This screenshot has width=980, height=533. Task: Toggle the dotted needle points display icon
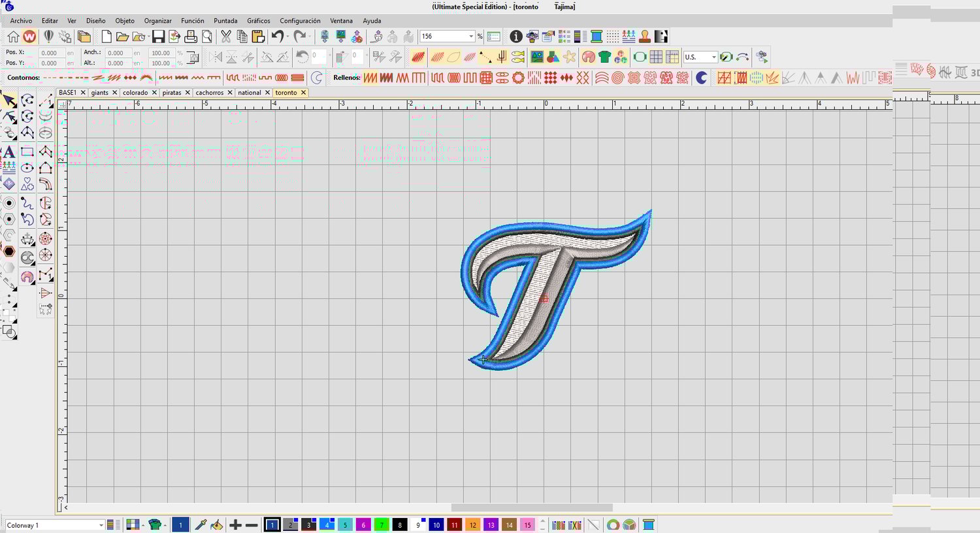[x=612, y=37]
